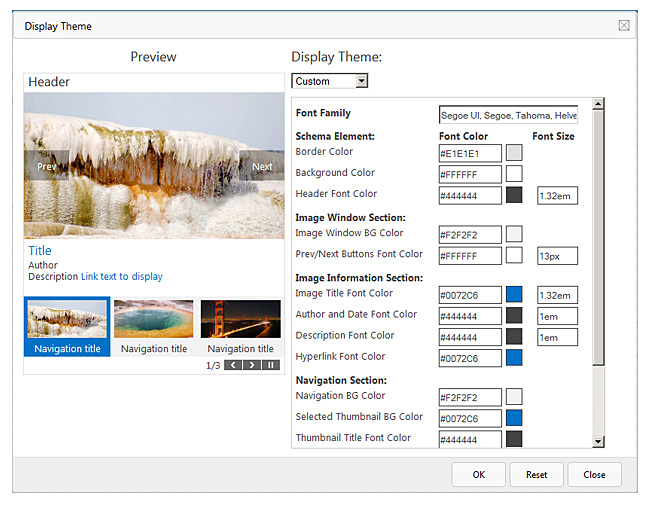Click the previous slide arrow in navigation pager
650x507 pixels.
(232, 366)
